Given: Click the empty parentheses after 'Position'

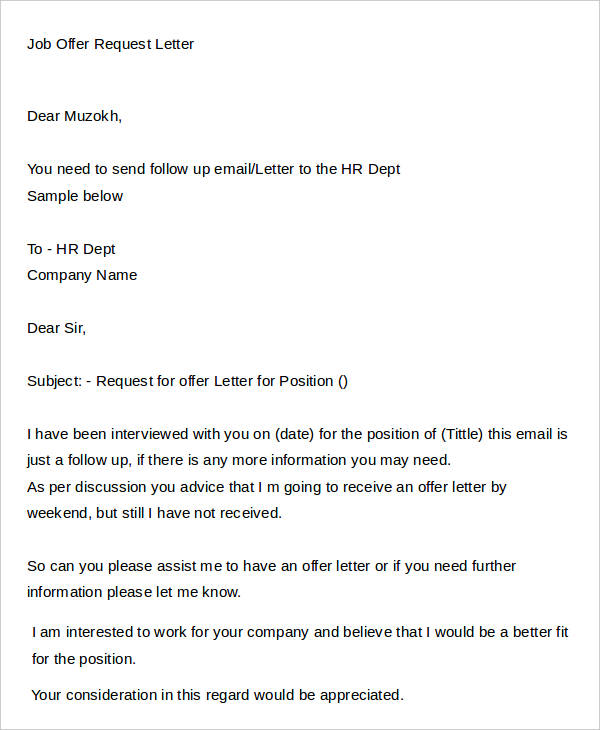Looking at the screenshot, I should [x=343, y=381].
